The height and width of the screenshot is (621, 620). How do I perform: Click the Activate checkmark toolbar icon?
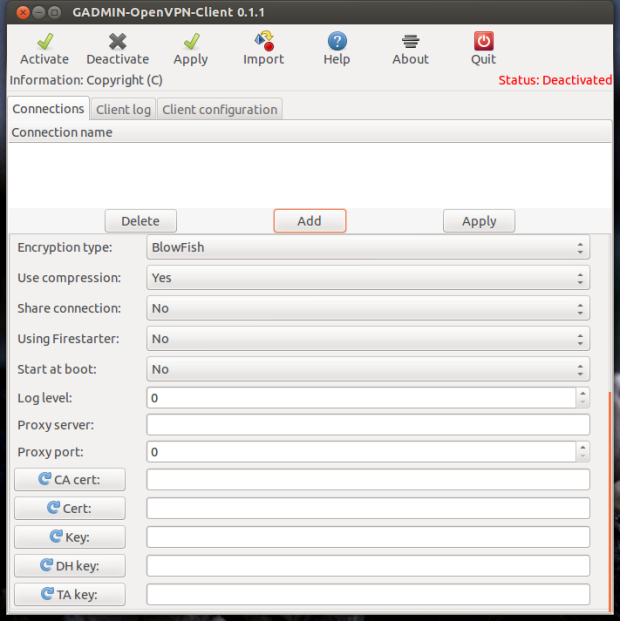[x=45, y=41]
